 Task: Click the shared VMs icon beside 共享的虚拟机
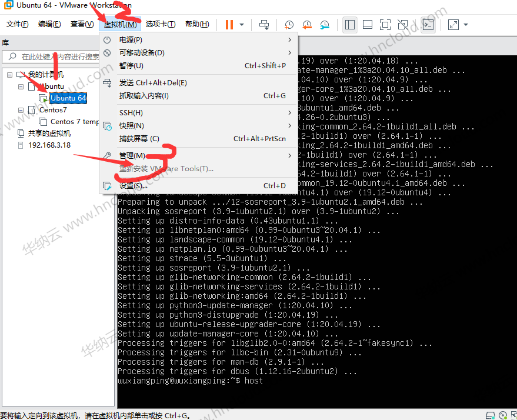[21, 133]
